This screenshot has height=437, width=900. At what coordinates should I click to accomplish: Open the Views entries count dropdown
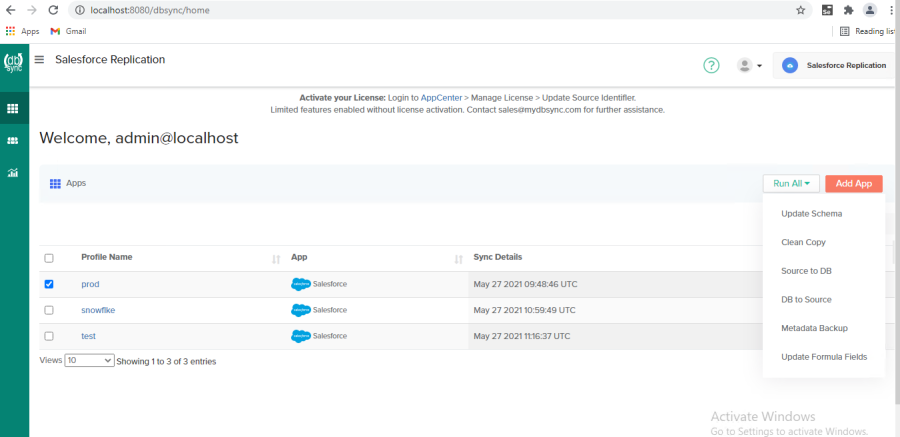point(89,360)
